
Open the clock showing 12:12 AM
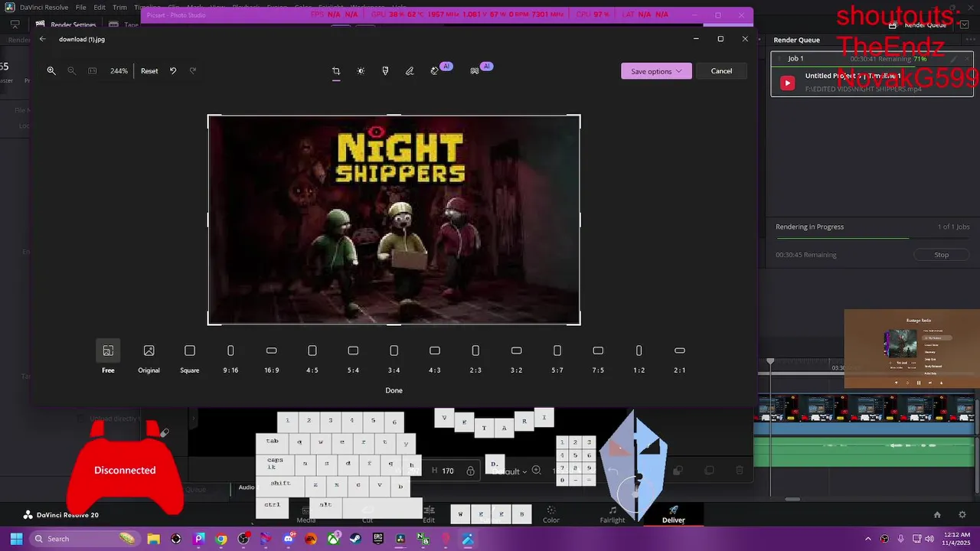(958, 539)
